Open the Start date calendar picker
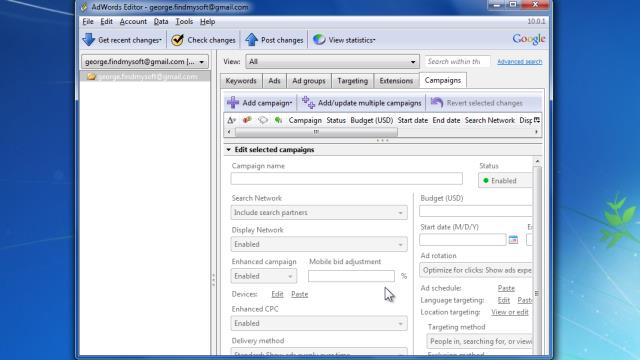 513,240
